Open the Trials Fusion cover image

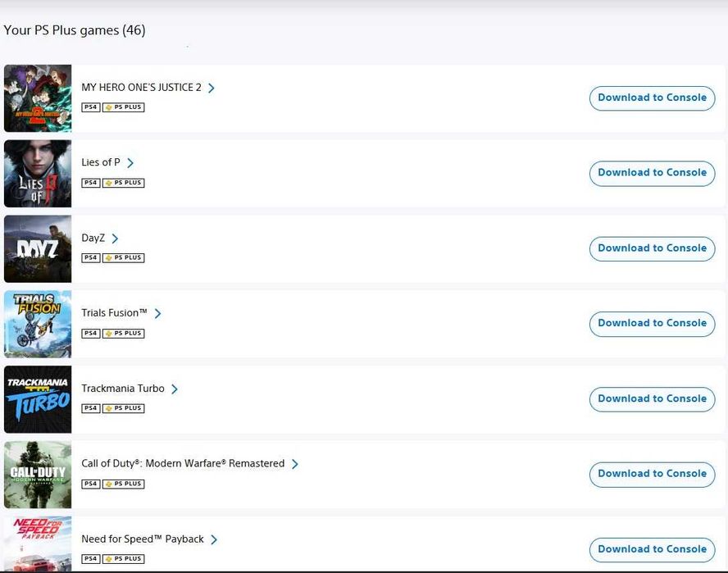(x=38, y=324)
